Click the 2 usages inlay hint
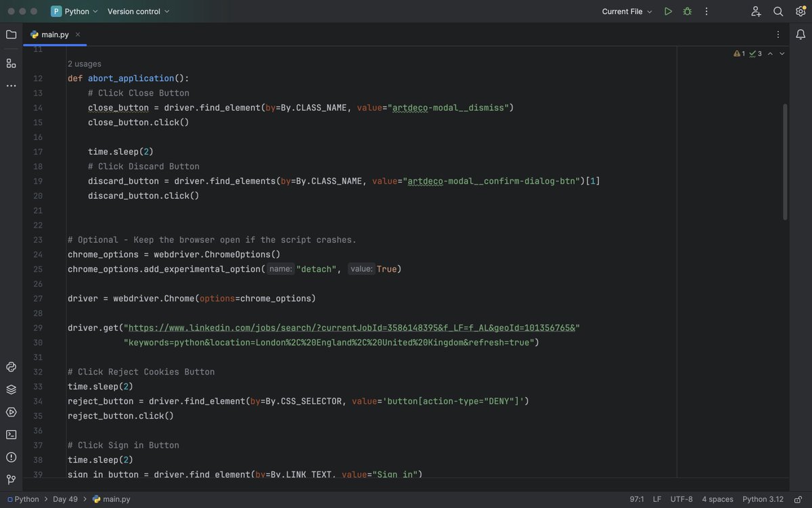Screen dimensions: 812x508 [85, 64]
